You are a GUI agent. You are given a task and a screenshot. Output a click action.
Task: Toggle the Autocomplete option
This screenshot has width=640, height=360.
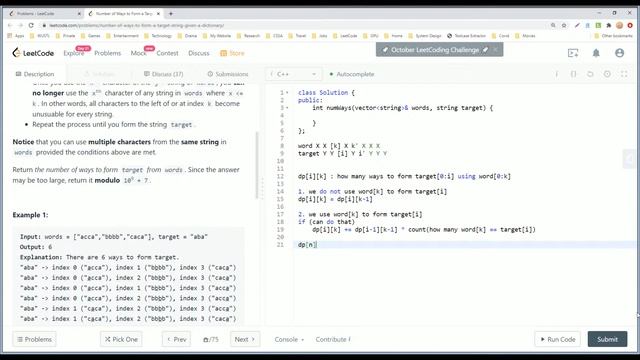tap(351, 74)
